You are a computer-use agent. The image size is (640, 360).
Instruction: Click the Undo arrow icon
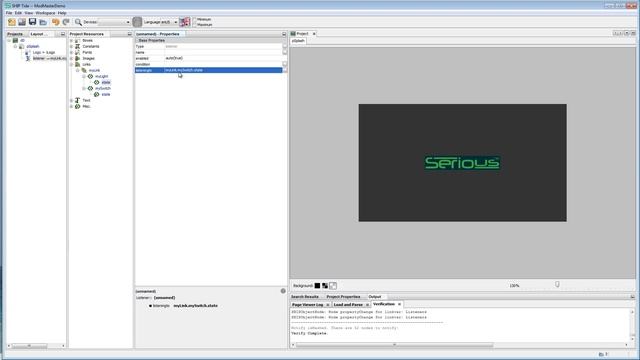coord(56,22)
